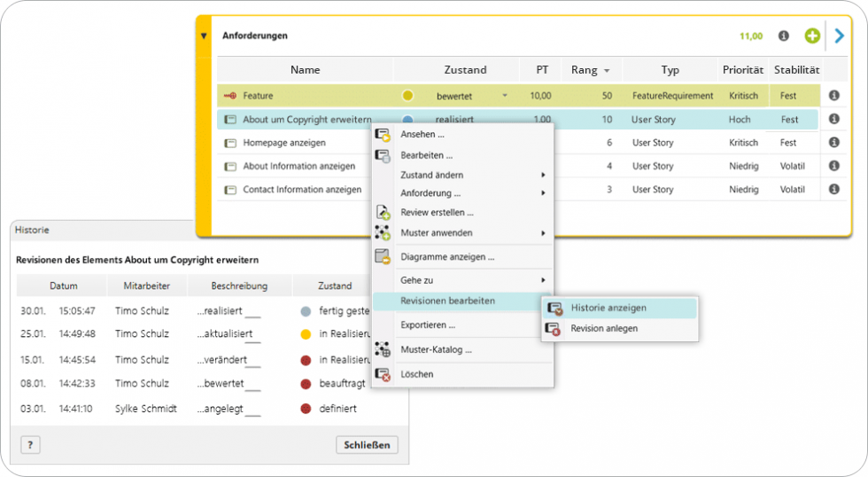Open info icon for Feature row
Image resolution: width=868 pixels, height=477 pixels.
(833, 95)
